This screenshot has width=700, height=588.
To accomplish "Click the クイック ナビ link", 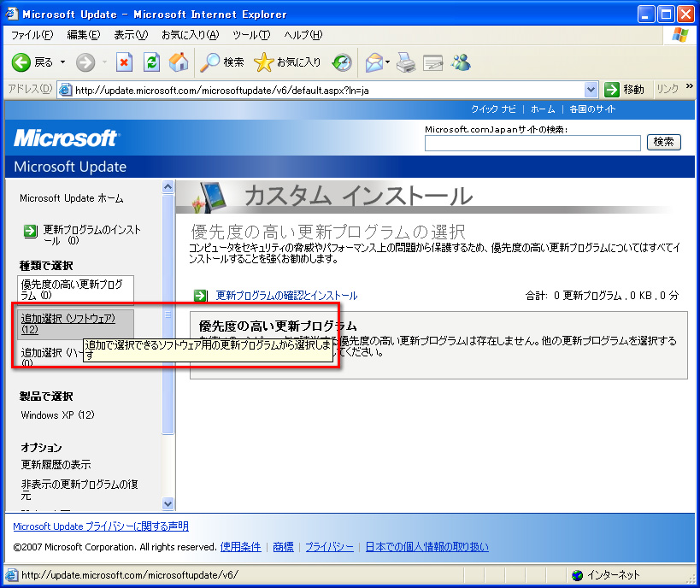I will coord(493,109).
